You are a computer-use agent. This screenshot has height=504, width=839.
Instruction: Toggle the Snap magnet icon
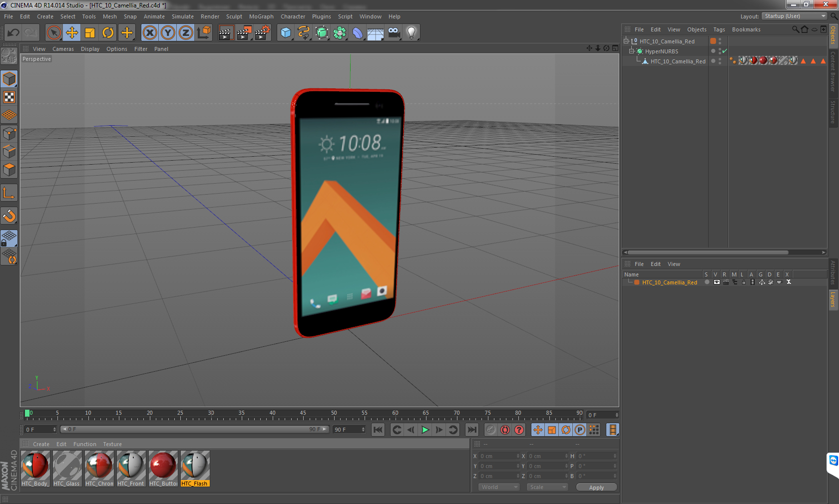point(9,216)
